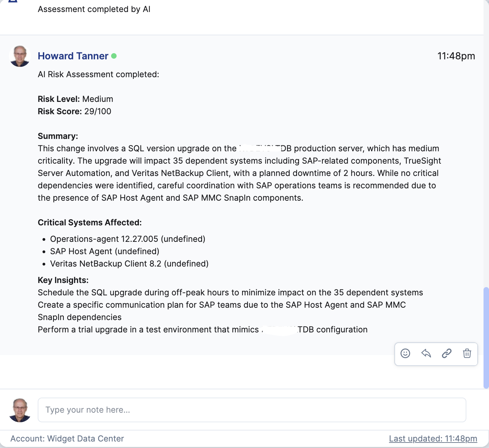This screenshot has width=489, height=448.
Task: Open Howard Tanner's profile link
Action: pos(73,56)
